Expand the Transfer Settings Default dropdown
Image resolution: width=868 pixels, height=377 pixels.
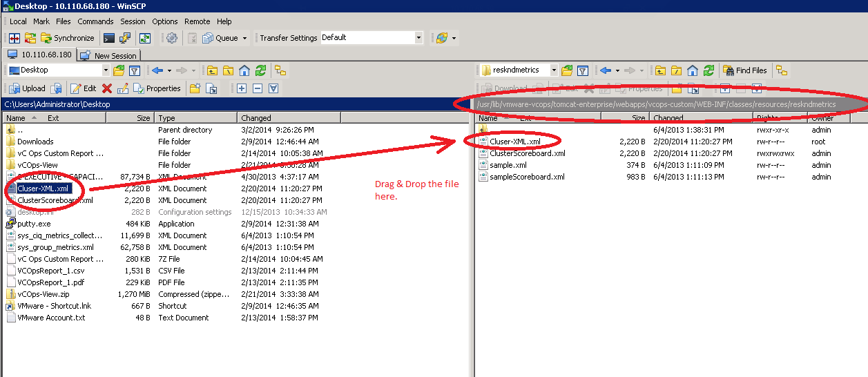[x=418, y=38]
